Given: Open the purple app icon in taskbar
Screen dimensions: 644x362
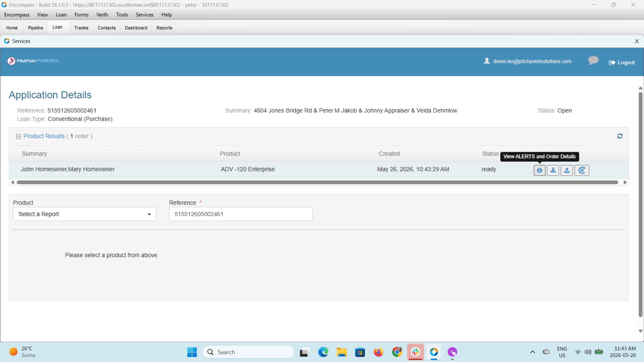Looking at the screenshot, I should (x=452, y=352).
